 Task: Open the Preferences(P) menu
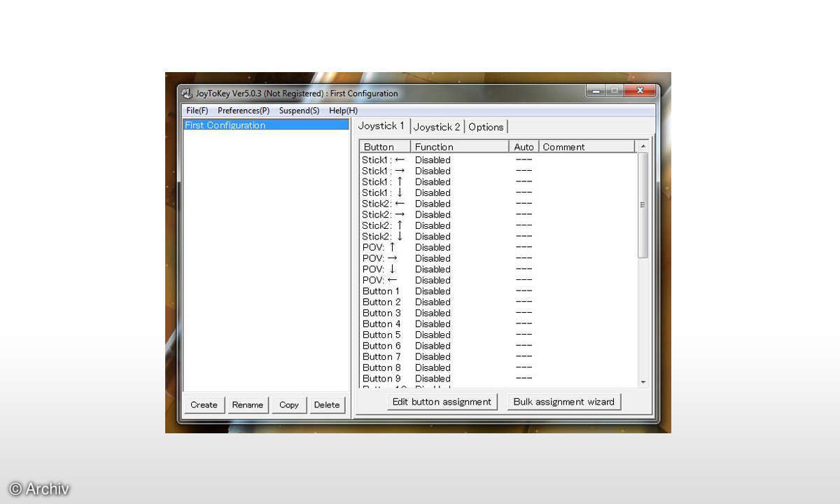tap(244, 111)
